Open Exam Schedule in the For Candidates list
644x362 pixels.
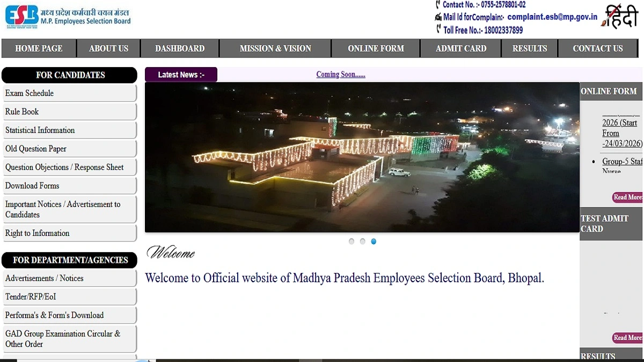point(30,93)
